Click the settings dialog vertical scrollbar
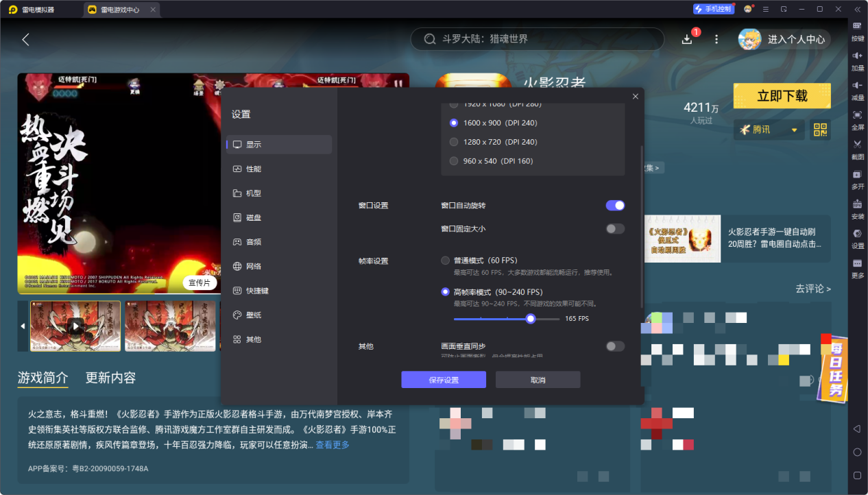 click(x=642, y=226)
